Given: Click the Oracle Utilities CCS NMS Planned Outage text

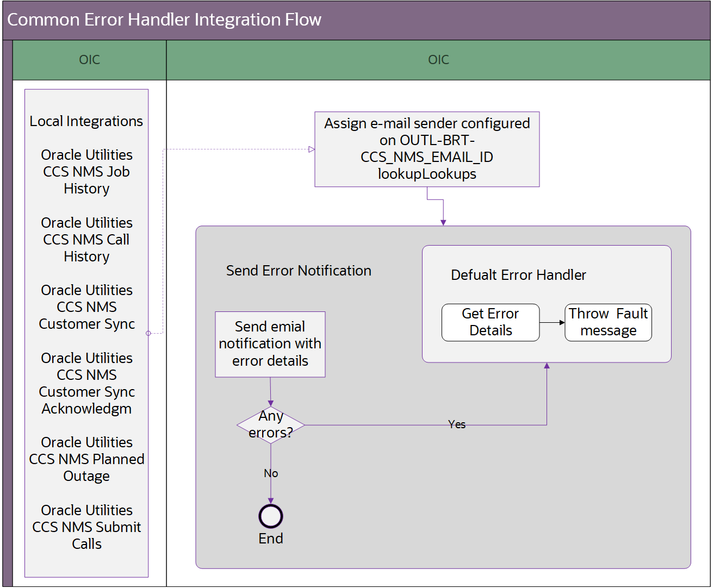Looking at the screenshot, I should point(86,459).
